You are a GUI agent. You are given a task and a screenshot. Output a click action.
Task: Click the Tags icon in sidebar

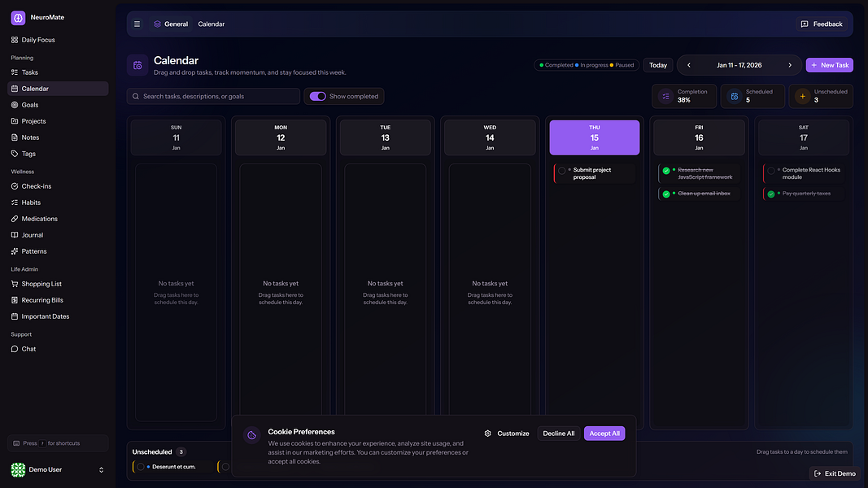(x=15, y=154)
